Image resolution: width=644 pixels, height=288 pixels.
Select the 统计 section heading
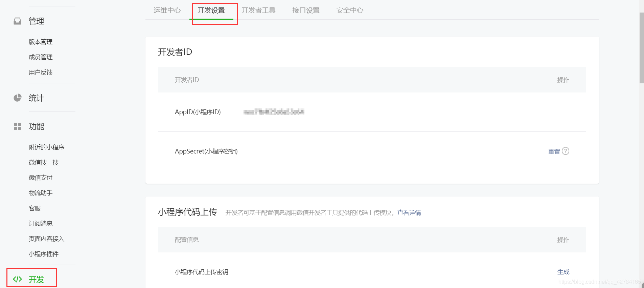pos(36,98)
